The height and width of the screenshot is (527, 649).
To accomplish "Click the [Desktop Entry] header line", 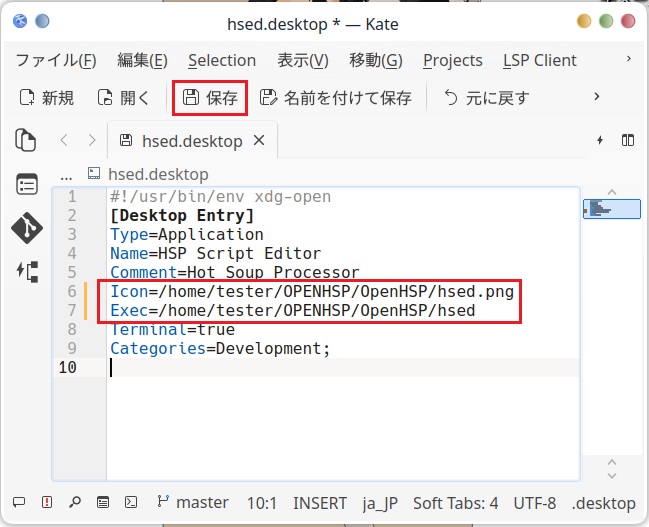I will [182, 216].
